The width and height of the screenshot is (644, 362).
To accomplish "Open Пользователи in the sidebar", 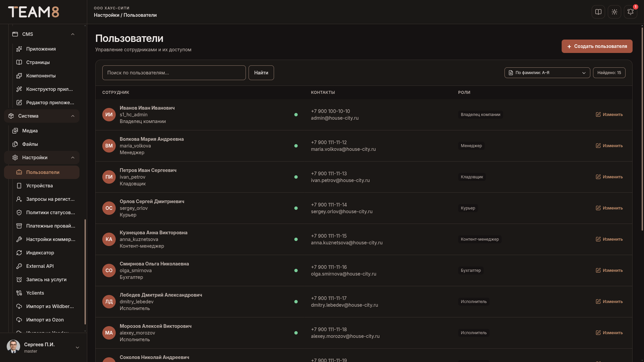I will [42, 172].
